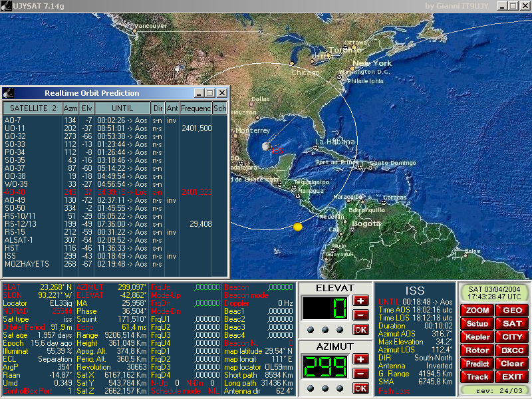Increase azimuth with the plus button
Viewport: 532px width, 399px height.
(x=360, y=359)
